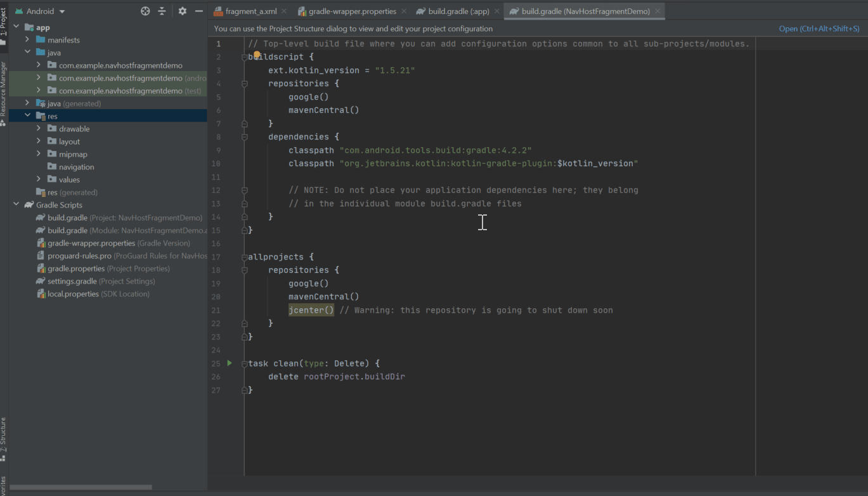Screen dimensions: 868x496
Task: Fold the allprojects block on line 17
Action: (x=244, y=258)
